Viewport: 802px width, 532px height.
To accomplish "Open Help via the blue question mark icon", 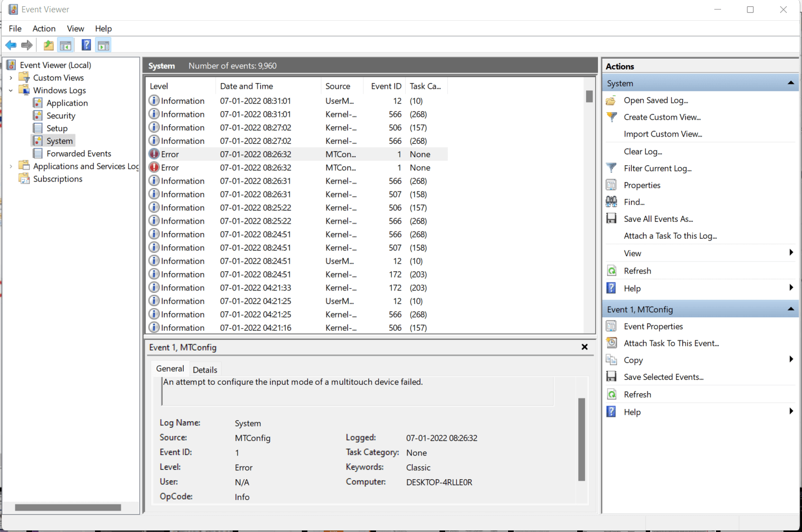I will (x=85, y=45).
